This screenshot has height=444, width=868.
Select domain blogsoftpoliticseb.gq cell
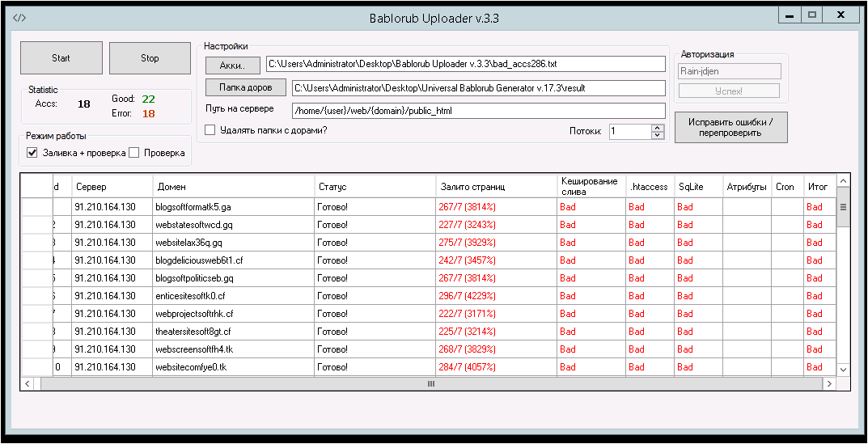234,278
